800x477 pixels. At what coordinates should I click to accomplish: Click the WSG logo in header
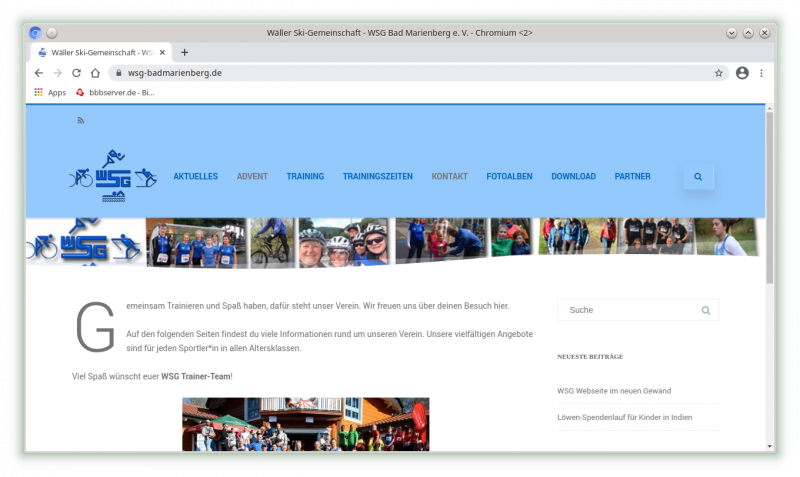tap(112, 176)
